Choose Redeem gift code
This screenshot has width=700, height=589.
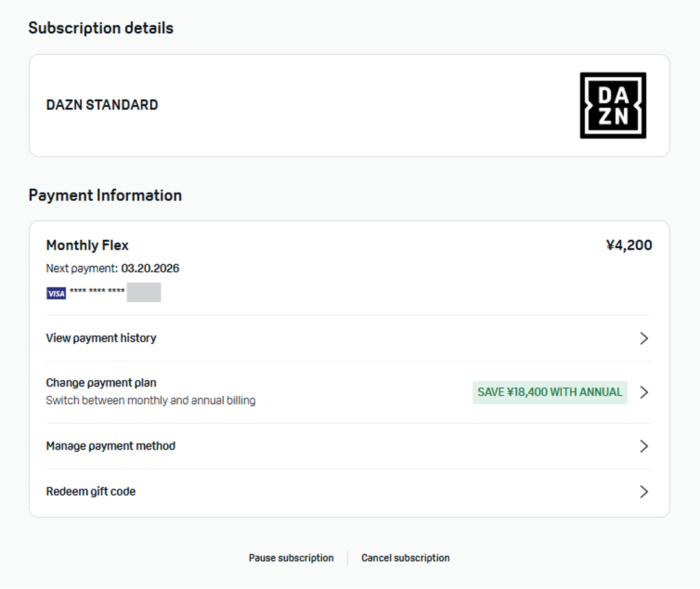(91, 492)
